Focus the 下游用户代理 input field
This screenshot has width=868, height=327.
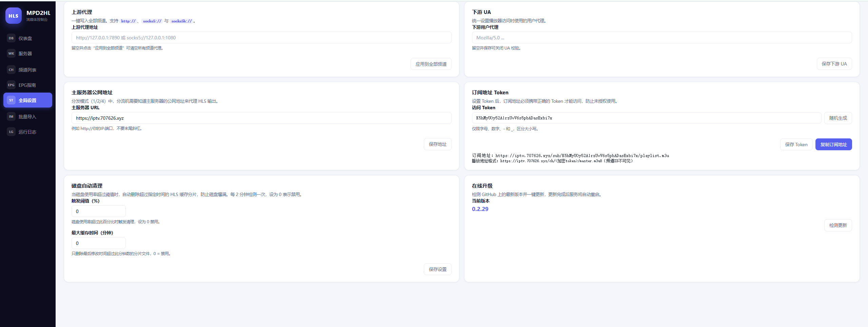(662, 38)
